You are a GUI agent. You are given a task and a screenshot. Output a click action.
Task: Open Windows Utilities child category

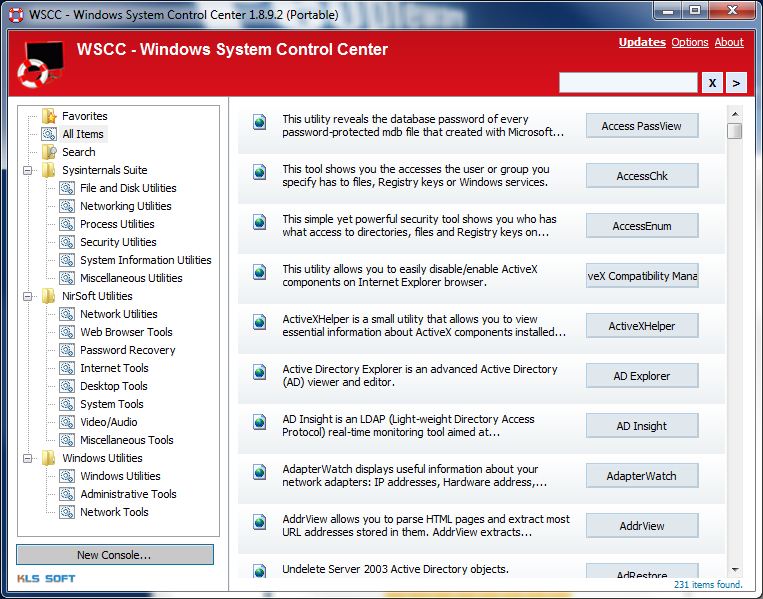click(x=120, y=476)
